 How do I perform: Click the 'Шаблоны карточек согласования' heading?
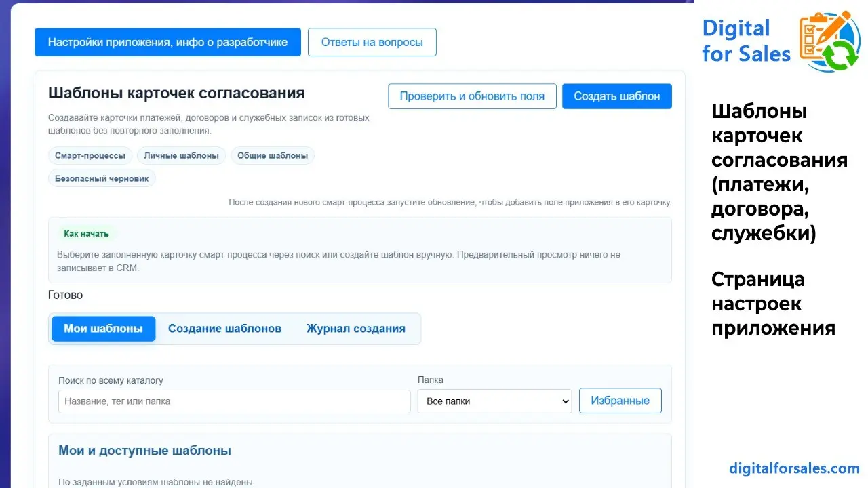tap(176, 94)
